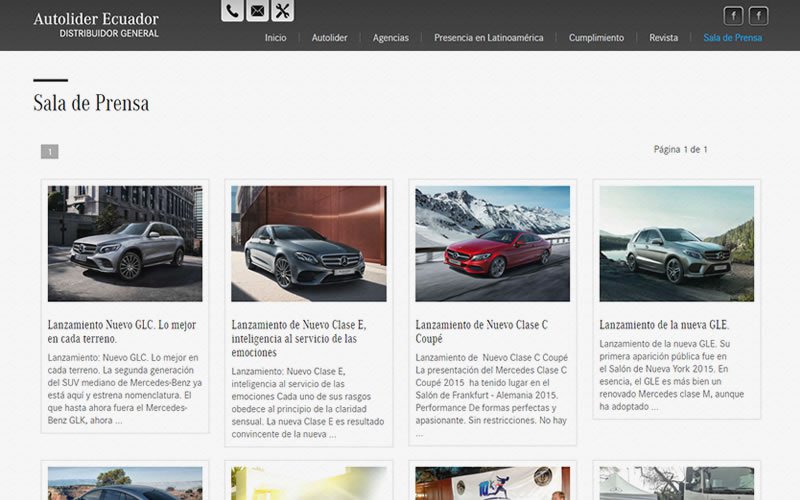
Task: Navigate to the Cumplimiento section
Action: click(x=596, y=38)
